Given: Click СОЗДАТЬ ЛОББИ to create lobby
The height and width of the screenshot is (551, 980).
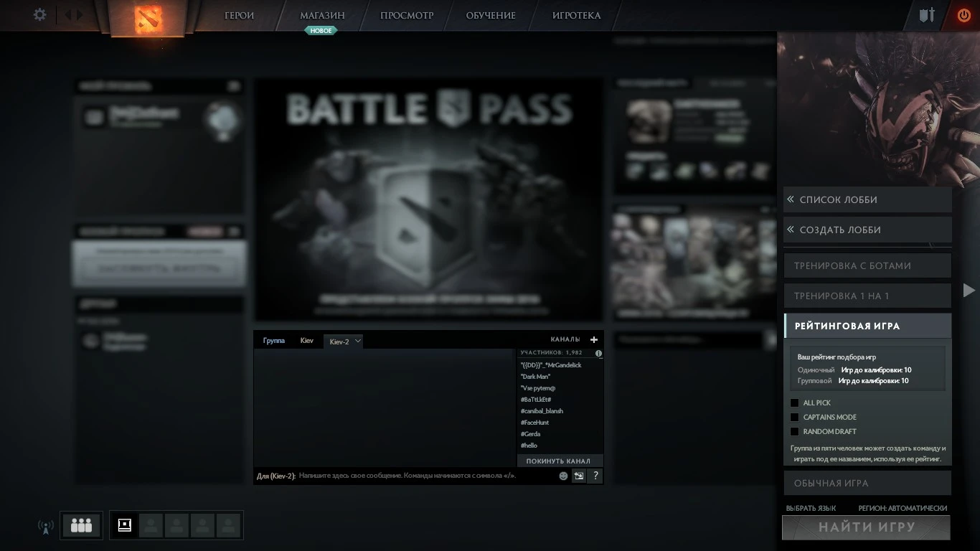Looking at the screenshot, I should 867,230.
